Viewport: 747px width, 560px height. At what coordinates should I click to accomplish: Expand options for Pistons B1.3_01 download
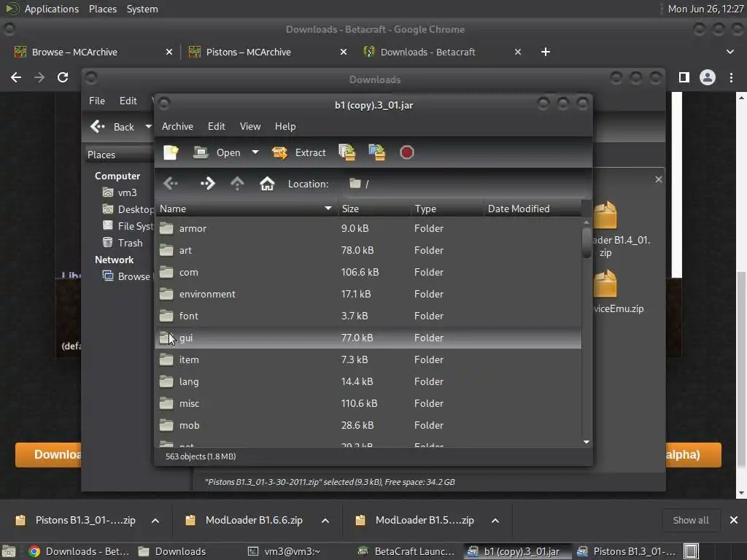tap(155, 521)
